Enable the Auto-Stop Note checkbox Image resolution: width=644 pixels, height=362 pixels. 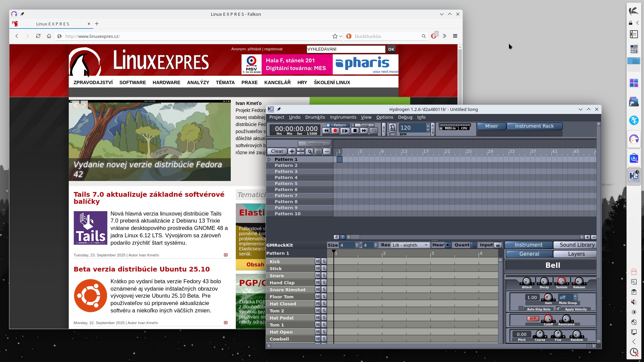coord(521,309)
